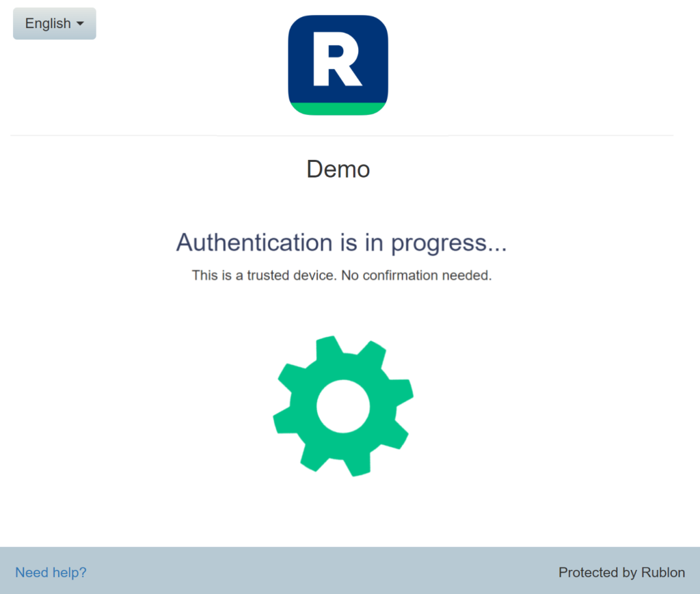Open the English language dropdown
The height and width of the screenshot is (594, 700).
click(x=54, y=23)
